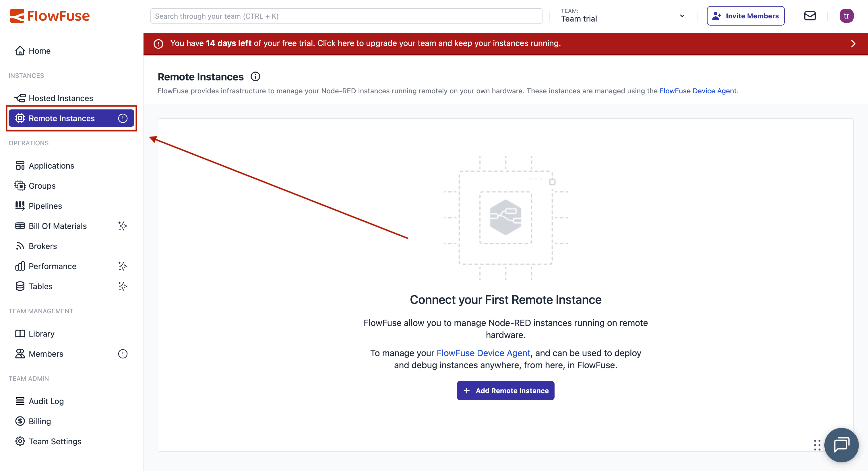Viewport: 868px width, 471px height.
Task: Open the Performance section
Action: (x=52, y=266)
